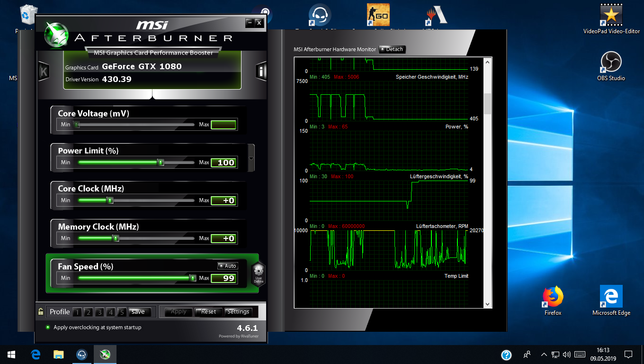644x364 pixels.
Task: Open Firefox desktop shortcut
Action: tap(553, 300)
